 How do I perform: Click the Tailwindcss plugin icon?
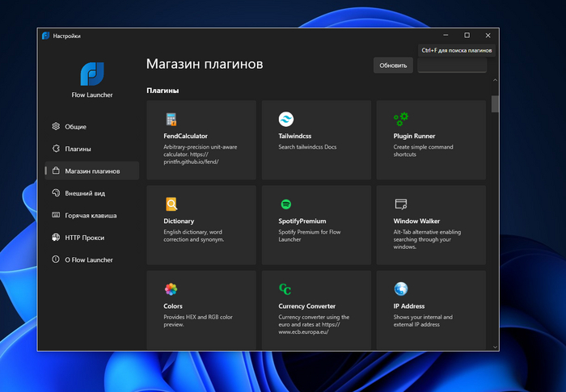285,119
